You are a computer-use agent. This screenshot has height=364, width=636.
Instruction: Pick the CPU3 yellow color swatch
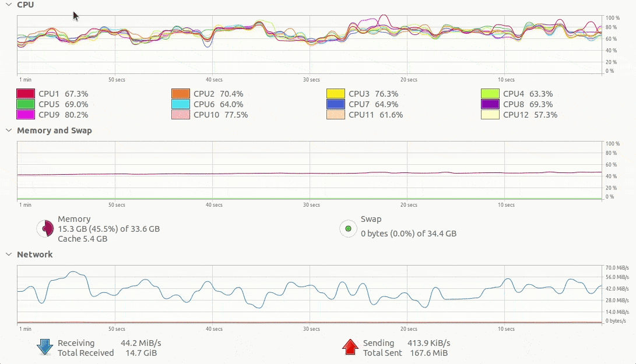click(336, 94)
